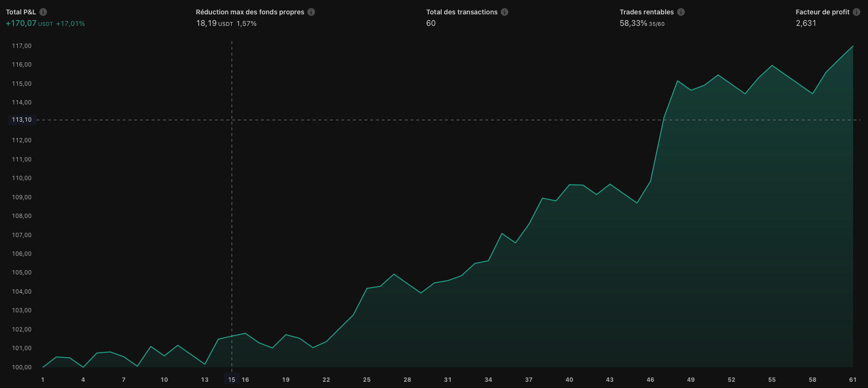Click the highlighted trade 15 x-axis label

(x=232, y=379)
